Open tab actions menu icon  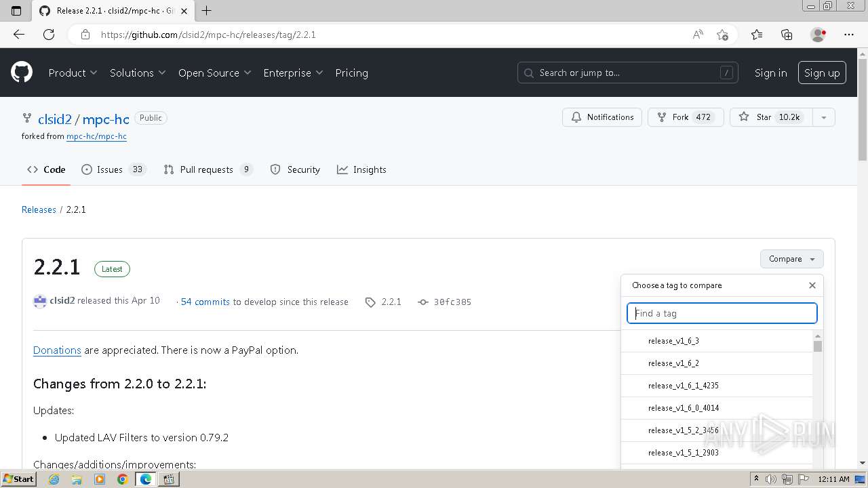(16, 10)
